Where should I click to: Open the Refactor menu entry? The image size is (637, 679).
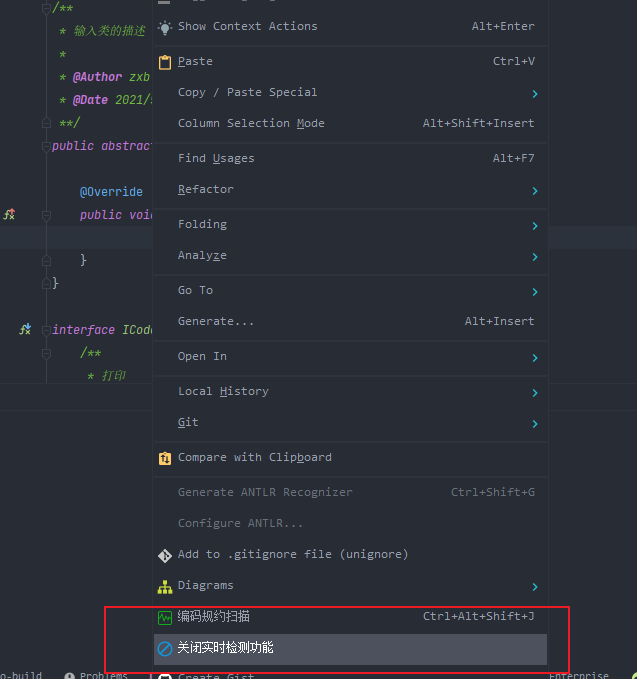coord(350,190)
